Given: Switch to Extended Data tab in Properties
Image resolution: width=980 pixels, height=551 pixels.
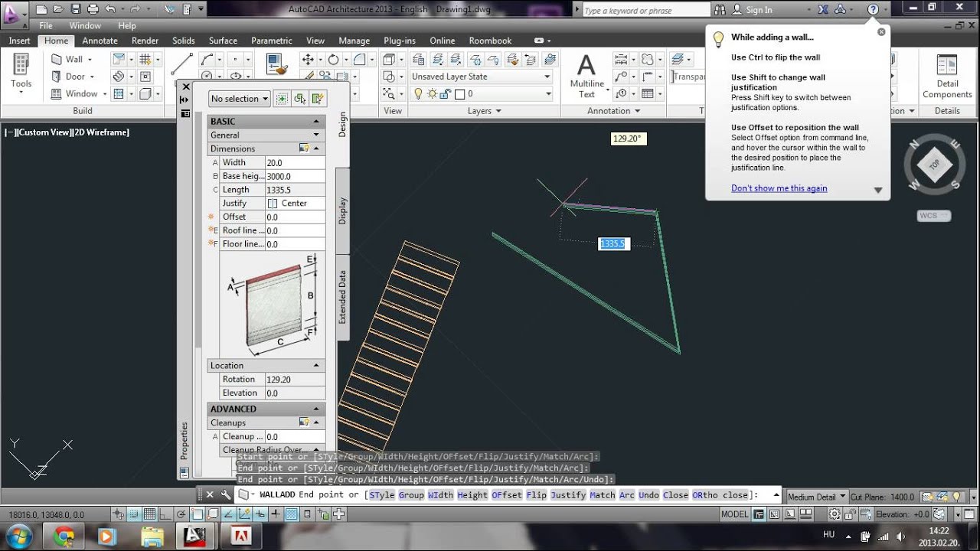Looking at the screenshot, I should 342,297.
